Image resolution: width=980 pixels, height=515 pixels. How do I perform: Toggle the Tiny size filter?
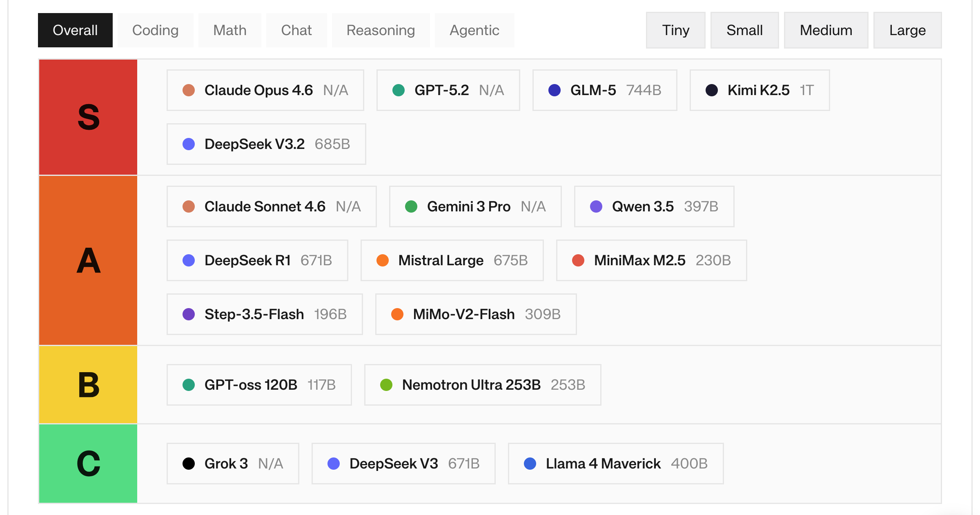(675, 30)
